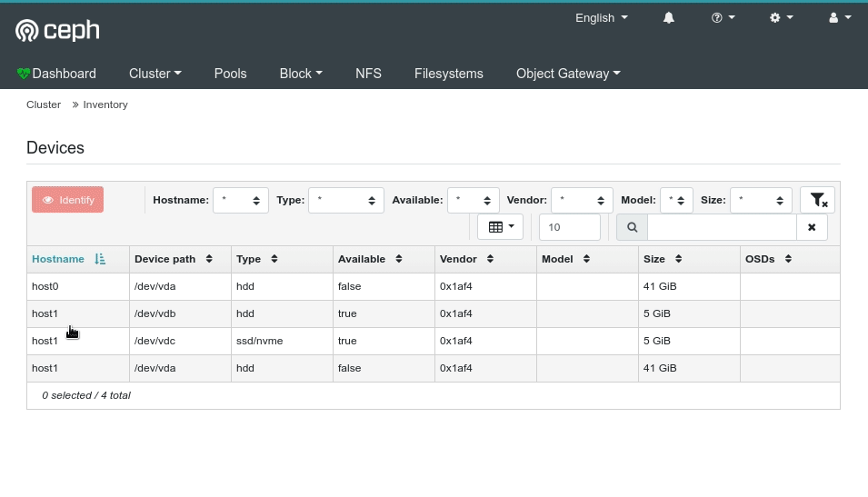Click Inventory breadcrumb
The image size is (868, 497).
click(105, 104)
